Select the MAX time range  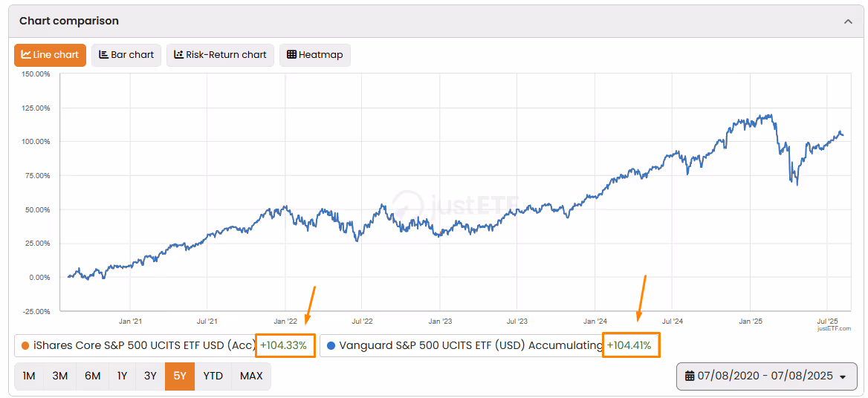click(251, 376)
